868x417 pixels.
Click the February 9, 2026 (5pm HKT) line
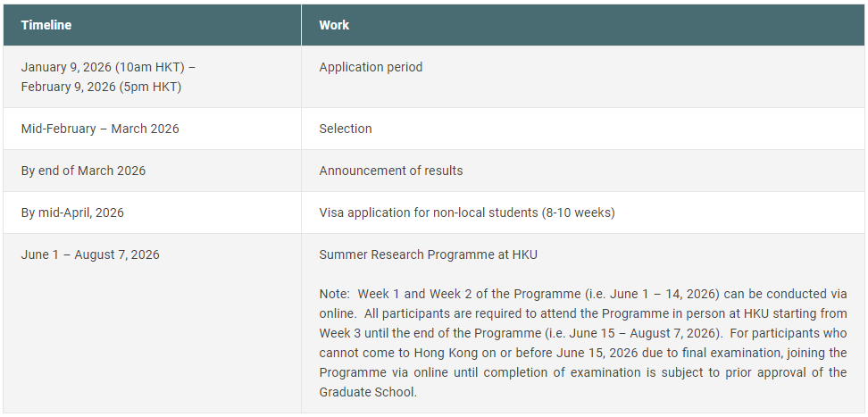(101, 87)
